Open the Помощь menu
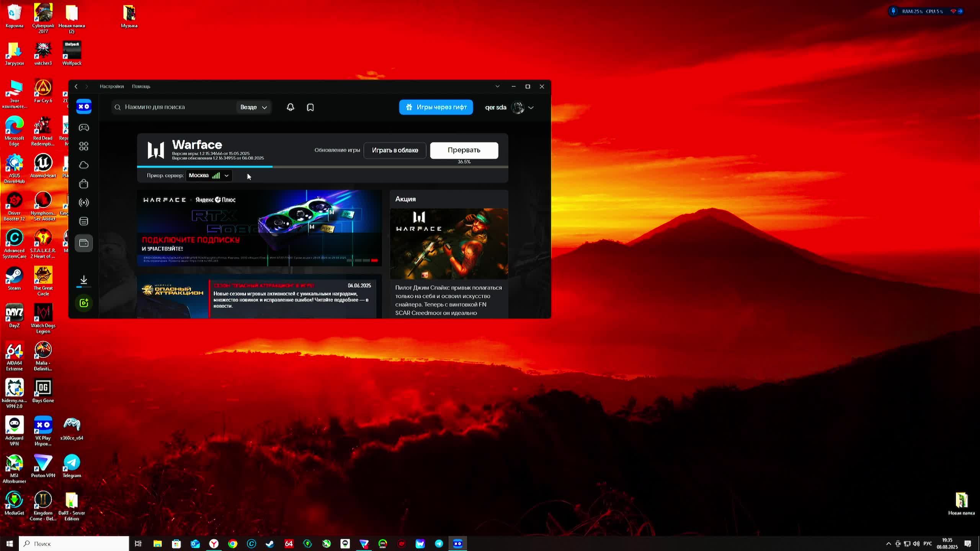 click(141, 86)
